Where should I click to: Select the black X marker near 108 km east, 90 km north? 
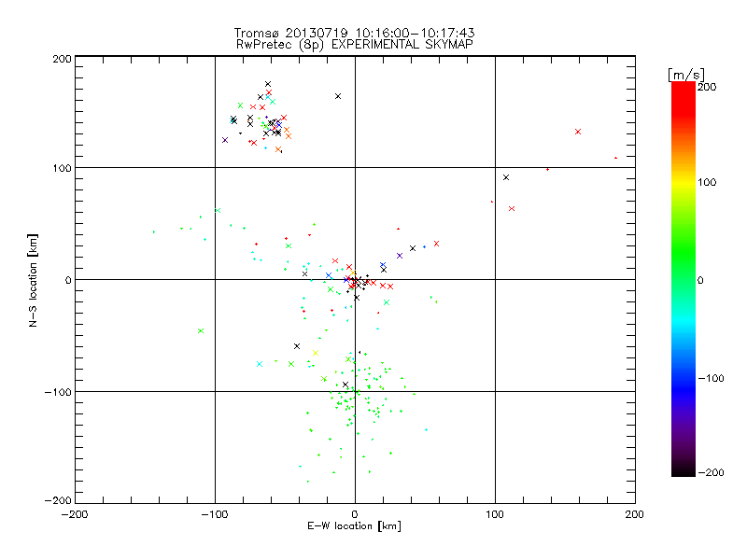click(x=506, y=177)
